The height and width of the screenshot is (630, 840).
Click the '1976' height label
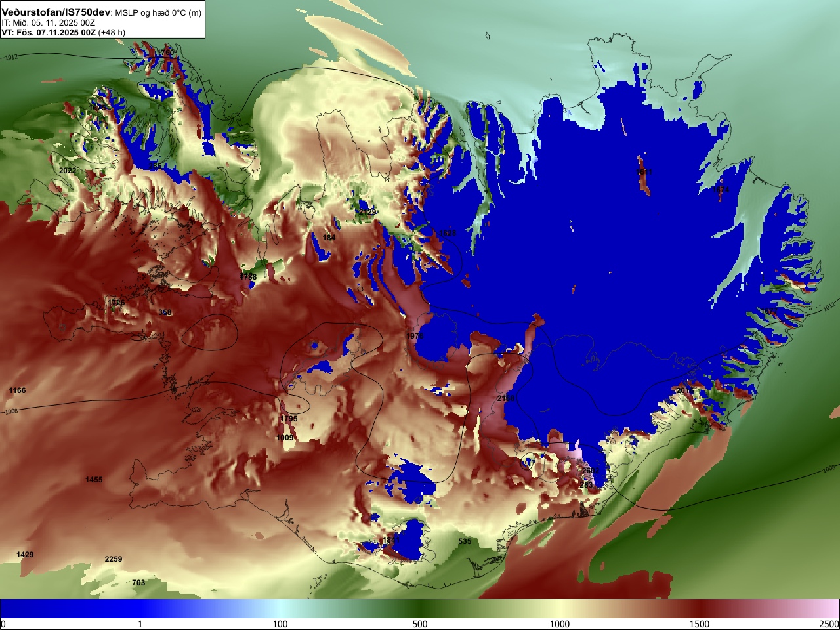(415, 336)
